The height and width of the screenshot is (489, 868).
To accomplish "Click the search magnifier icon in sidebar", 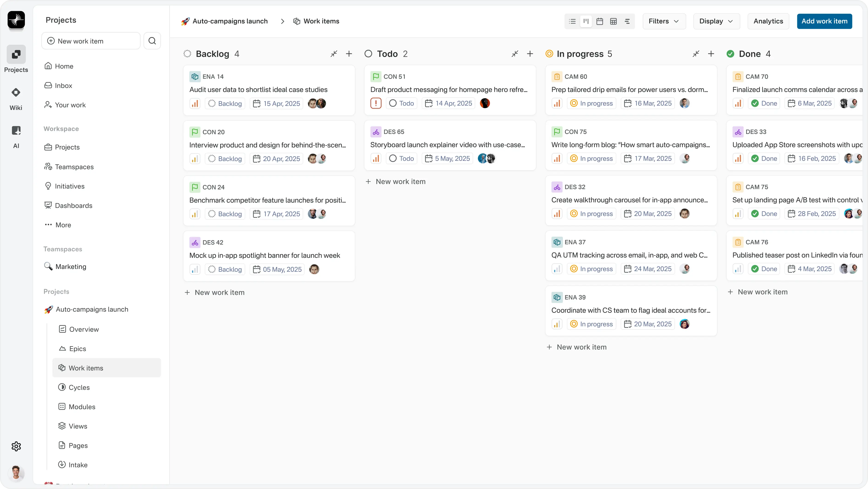I will coord(152,41).
